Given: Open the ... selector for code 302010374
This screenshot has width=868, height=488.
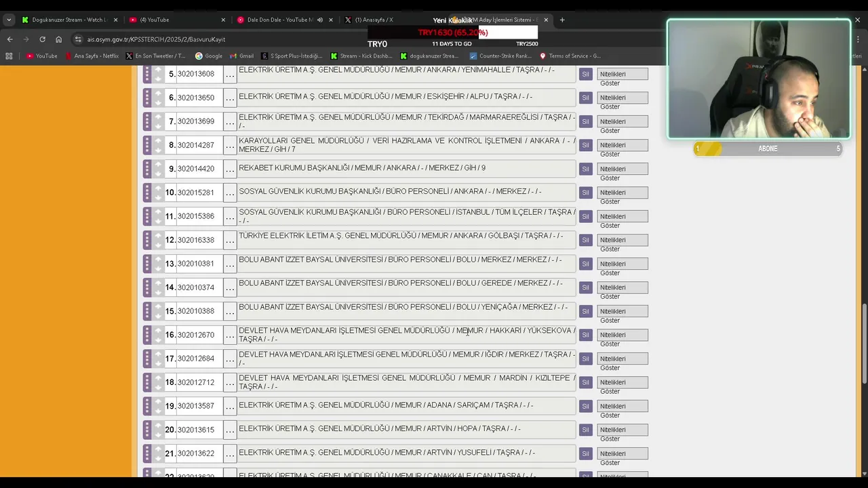Looking at the screenshot, I should (230, 287).
